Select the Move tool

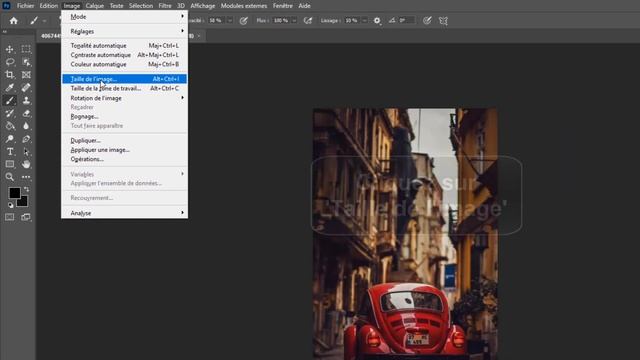point(9,49)
